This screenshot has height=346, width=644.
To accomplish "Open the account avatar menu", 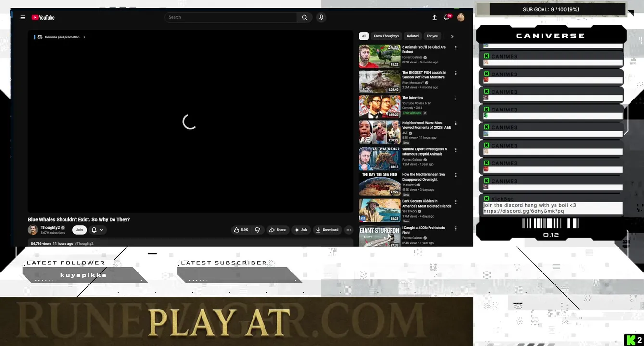I will click(x=461, y=17).
